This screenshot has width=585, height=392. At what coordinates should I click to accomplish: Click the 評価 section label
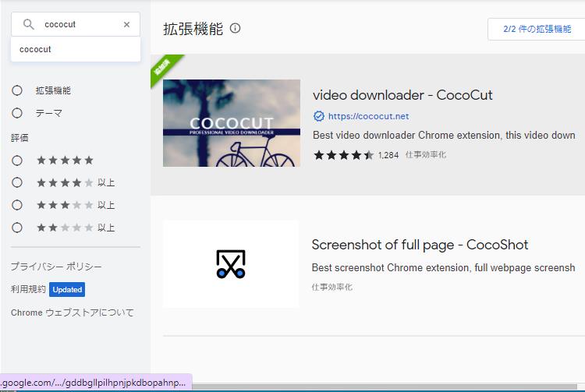19,138
